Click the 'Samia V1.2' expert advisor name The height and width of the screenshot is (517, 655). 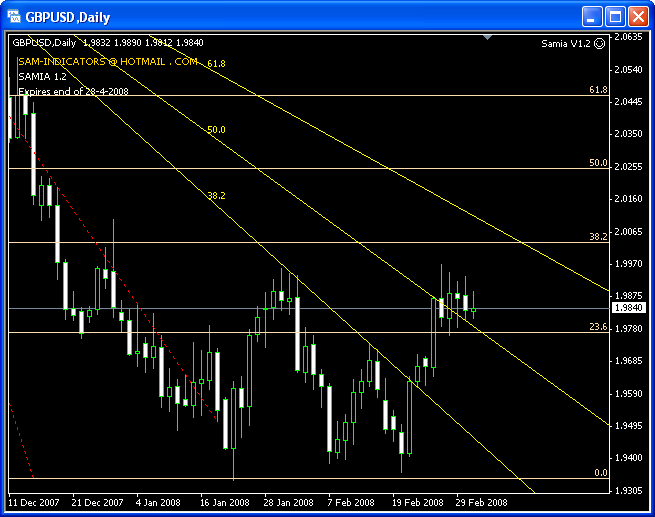click(x=565, y=44)
